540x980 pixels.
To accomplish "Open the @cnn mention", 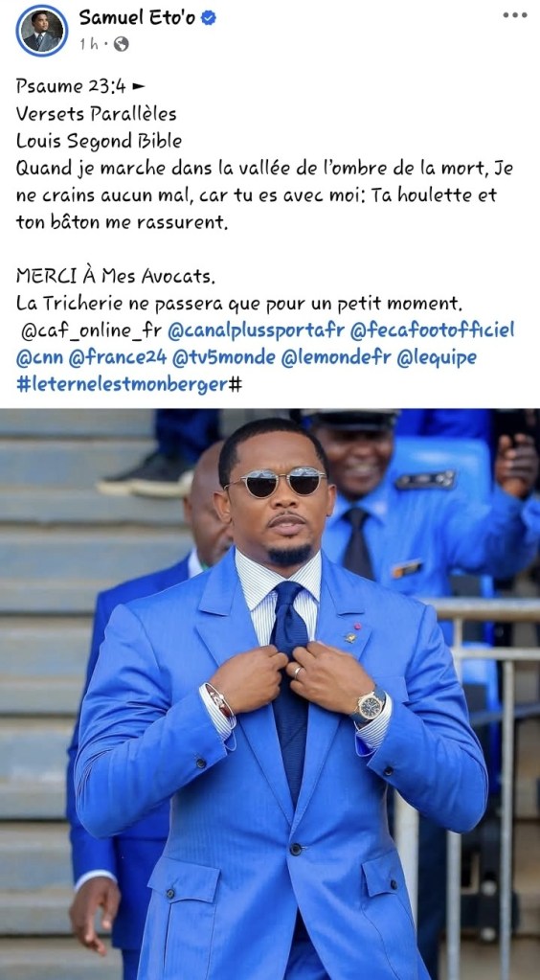I will click(x=40, y=357).
